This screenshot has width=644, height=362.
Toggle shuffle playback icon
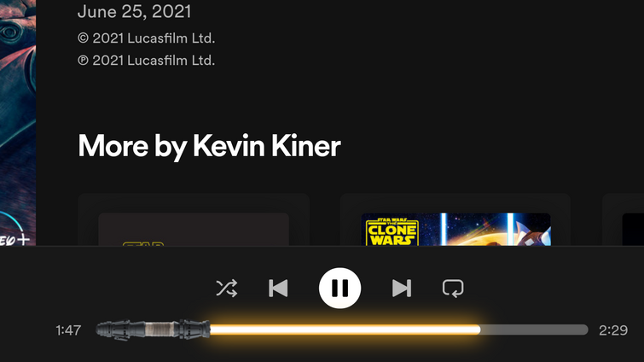point(227,288)
